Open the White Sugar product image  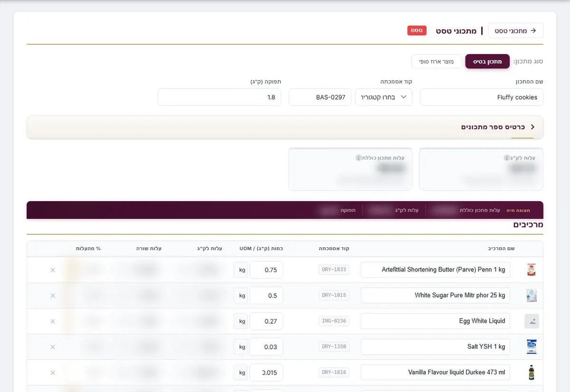click(532, 296)
